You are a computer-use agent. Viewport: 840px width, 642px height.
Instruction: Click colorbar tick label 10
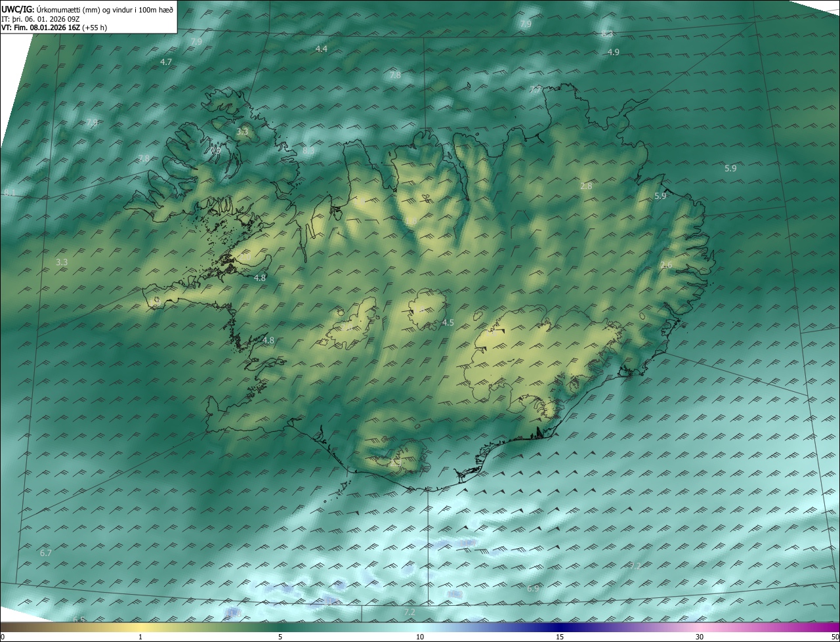[420, 637]
